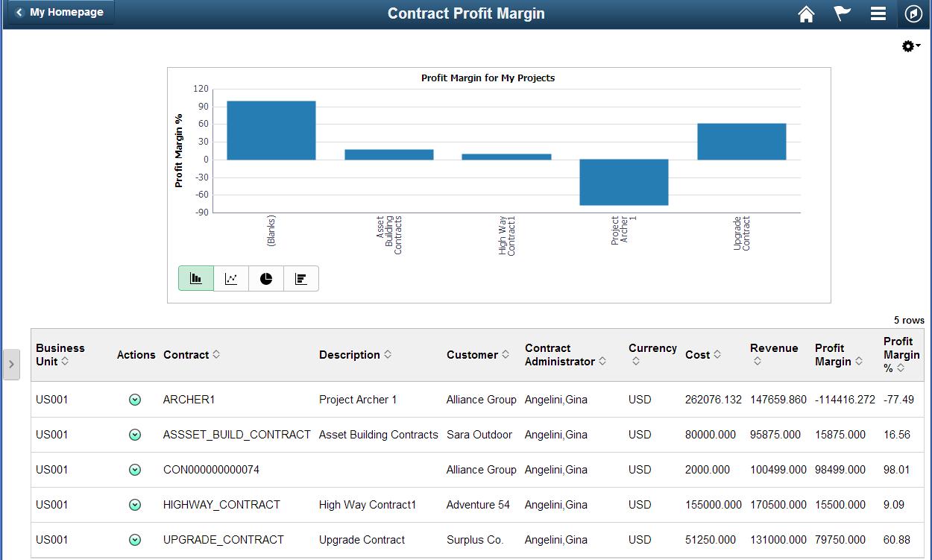The height and width of the screenshot is (560, 932).
Task: Open the NavBar compass icon
Action: [x=913, y=13]
